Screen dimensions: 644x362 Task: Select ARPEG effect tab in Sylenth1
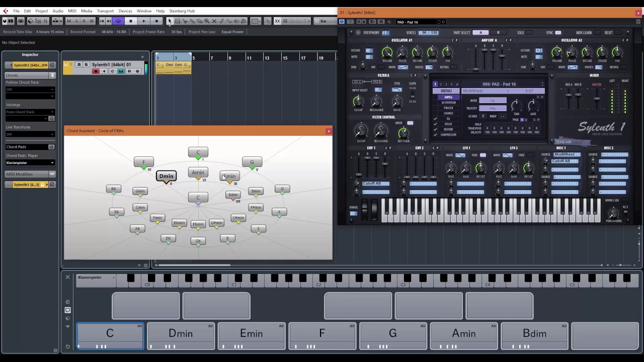[448, 97]
